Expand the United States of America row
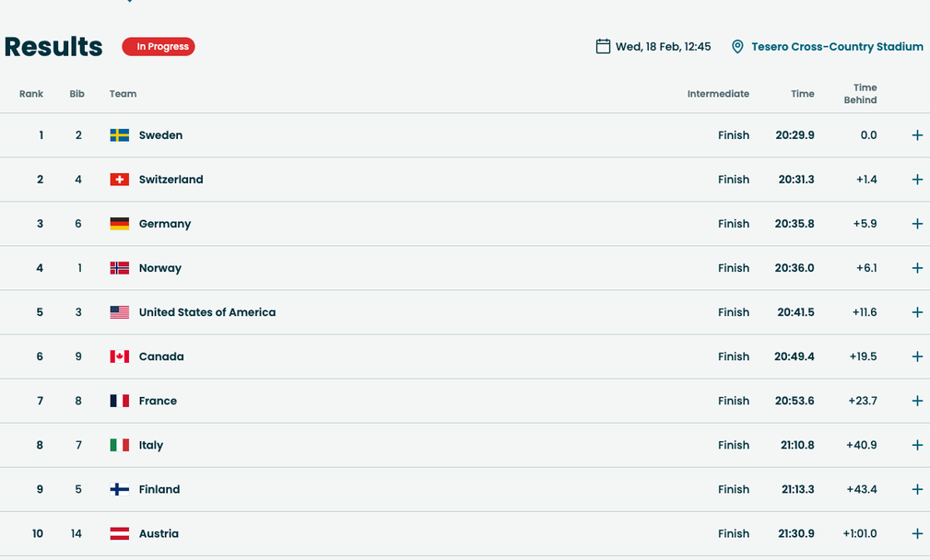This screenshot has height=560, width=930. point(916,312)
